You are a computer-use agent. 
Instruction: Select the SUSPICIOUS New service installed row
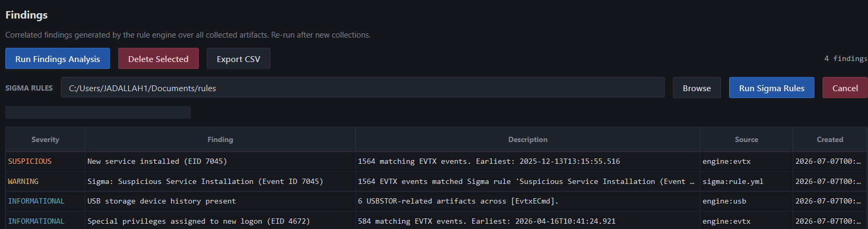point(436,161)
